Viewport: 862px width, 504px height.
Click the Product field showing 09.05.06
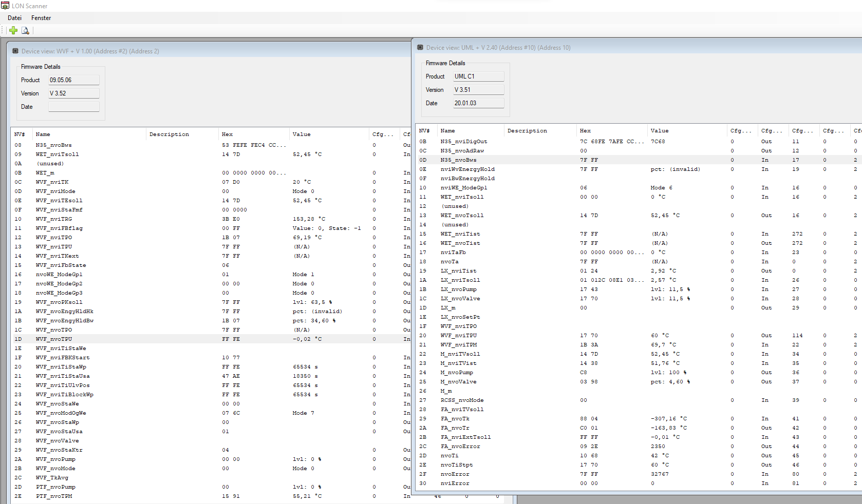(x=74, y=80)
